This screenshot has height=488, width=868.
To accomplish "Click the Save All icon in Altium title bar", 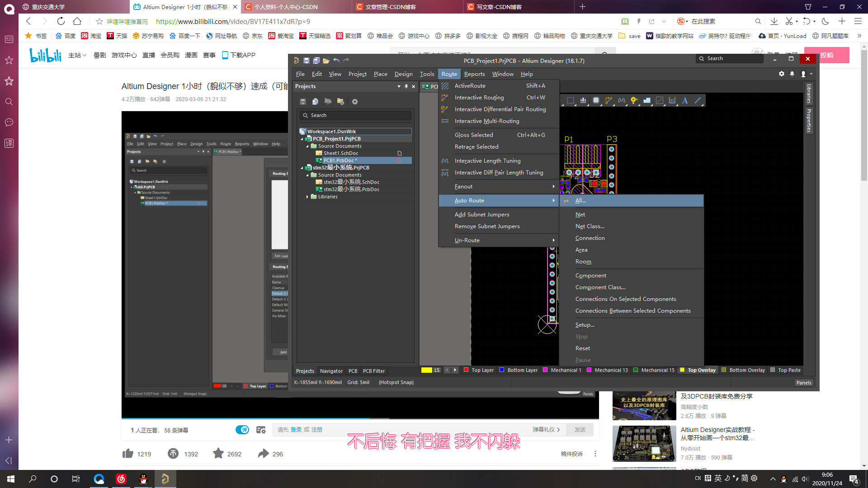I will click(x=316, y=60).
